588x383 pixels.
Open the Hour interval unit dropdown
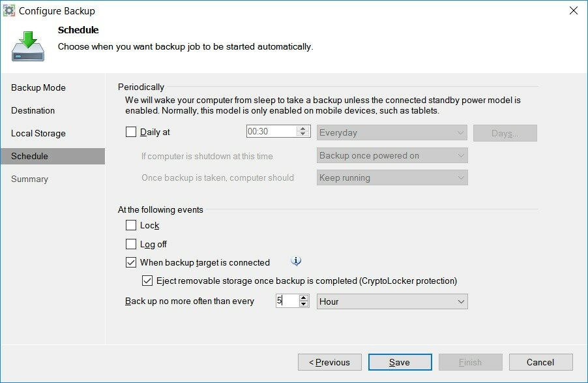(x=392, y=301)
